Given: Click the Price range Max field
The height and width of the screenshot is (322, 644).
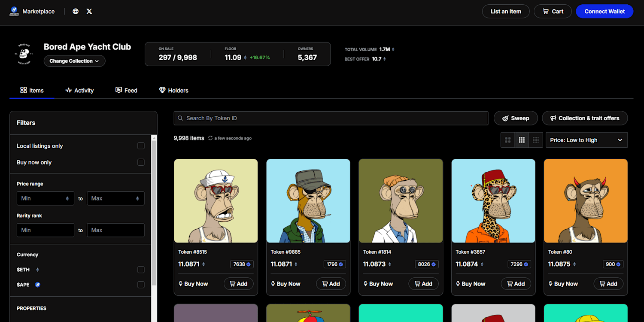Looking at the screenshot, I should 115,198.
